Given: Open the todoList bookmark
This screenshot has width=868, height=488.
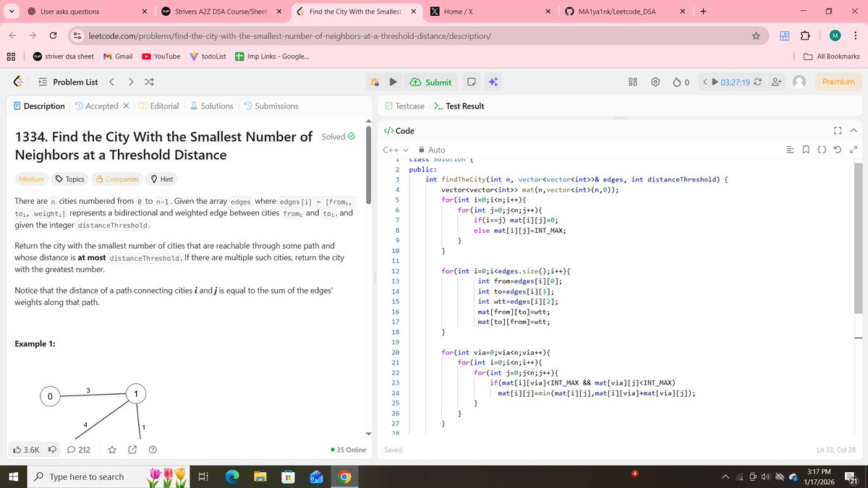Looking at the screenshot, I should pyautogui.click(x=208, y=56).
